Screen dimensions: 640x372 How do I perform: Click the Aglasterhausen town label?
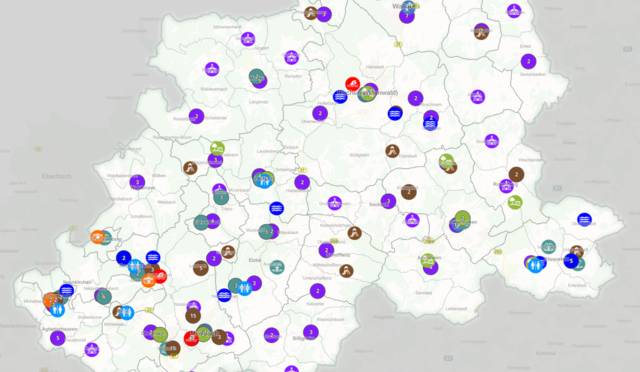click(x=60, y=329)
